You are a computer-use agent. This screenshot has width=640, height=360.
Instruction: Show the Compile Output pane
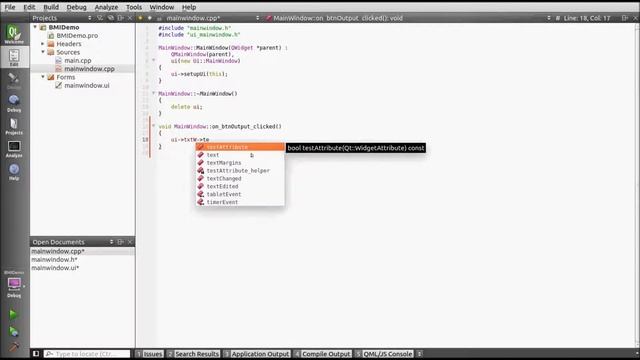(322, 354)
